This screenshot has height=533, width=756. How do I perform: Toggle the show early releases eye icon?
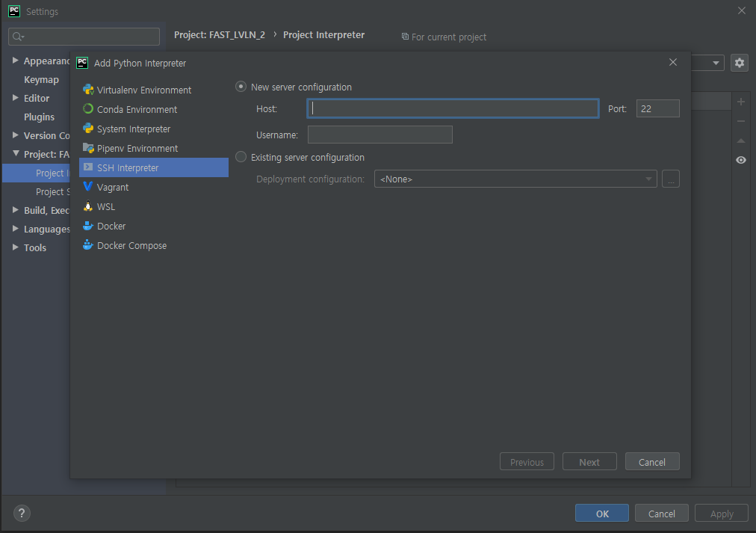coord(741,160)
